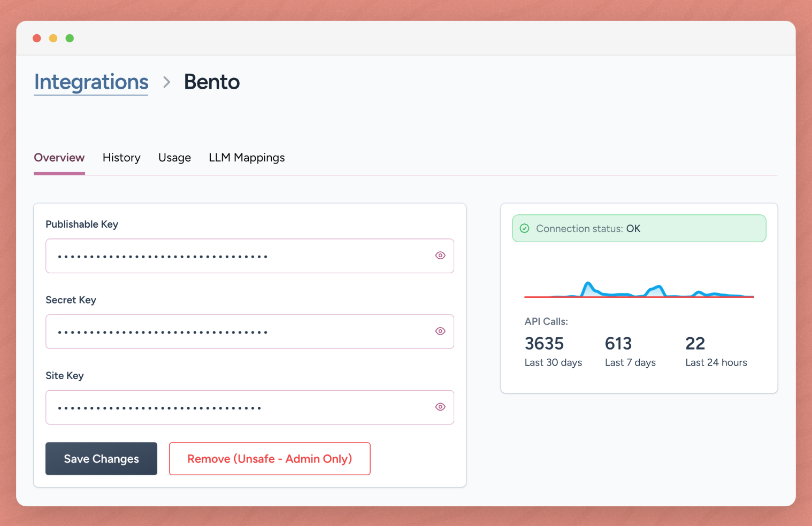Viewport: 812px width, 526px height.
Task: Click the Secret Key label
Action: (71, 300)
